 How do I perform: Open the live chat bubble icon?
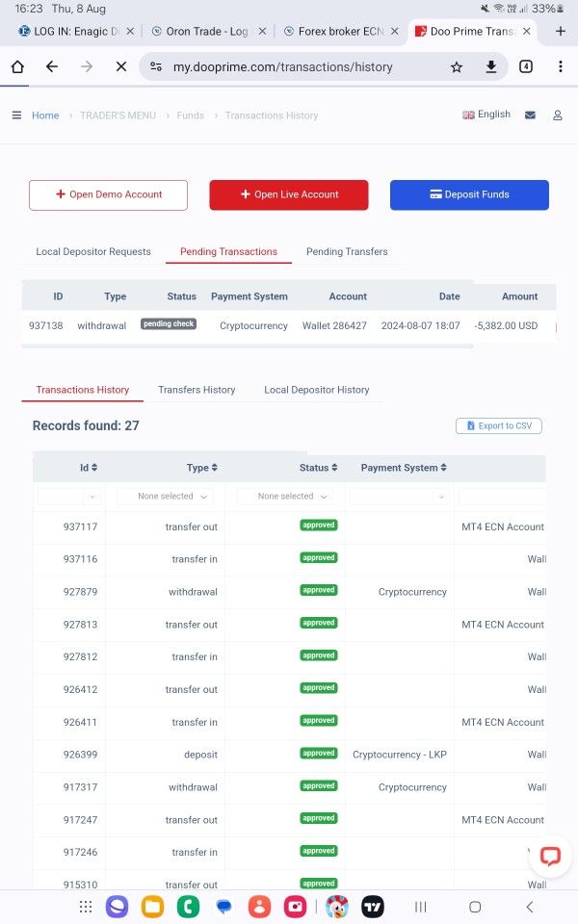click(550, 856)
